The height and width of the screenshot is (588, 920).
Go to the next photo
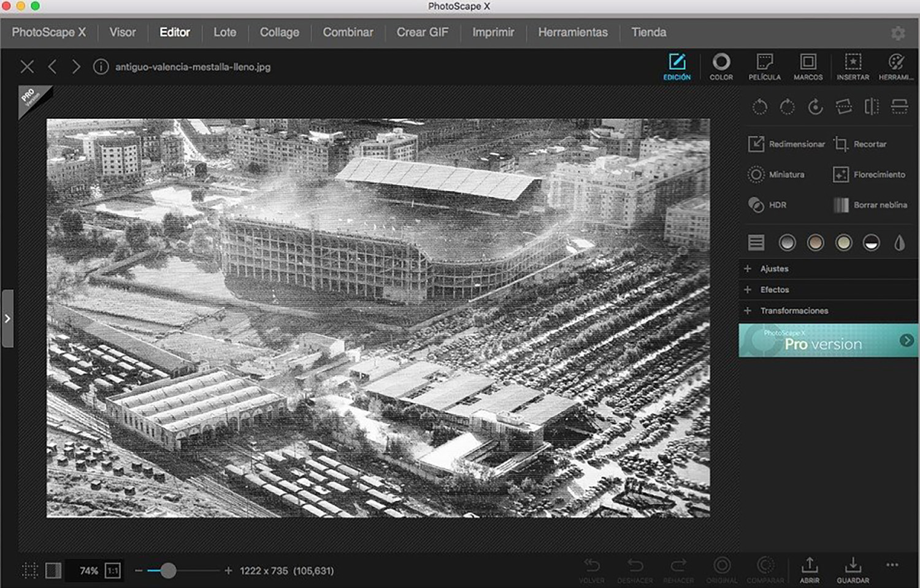tap(76, 67)
